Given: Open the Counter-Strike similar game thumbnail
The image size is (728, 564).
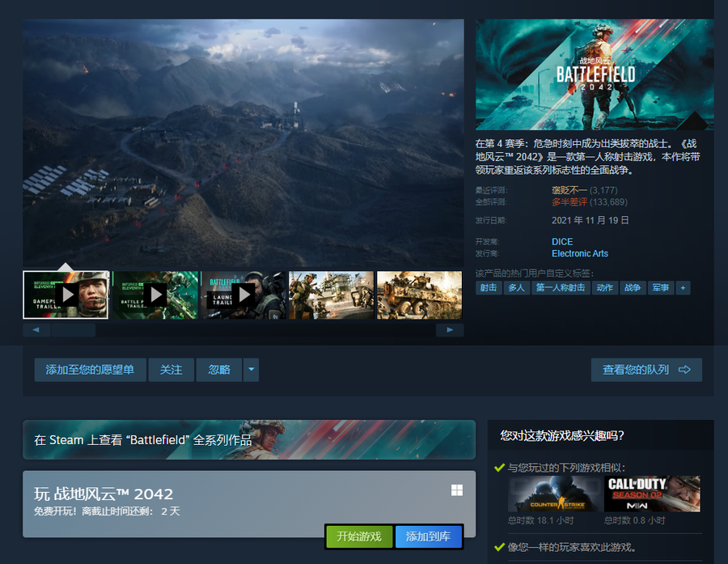Looking at the screenshot, I should [554, 494].
